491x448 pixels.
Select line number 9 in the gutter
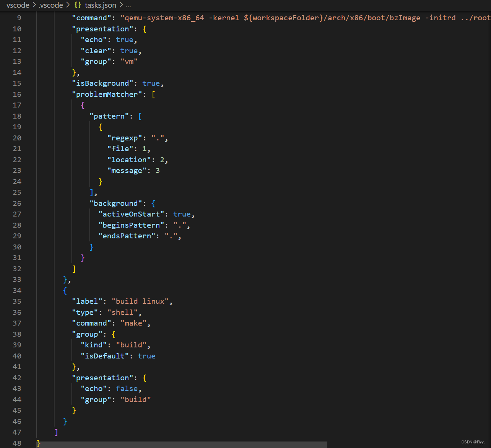pyautogui.click(x=19, y=18)
